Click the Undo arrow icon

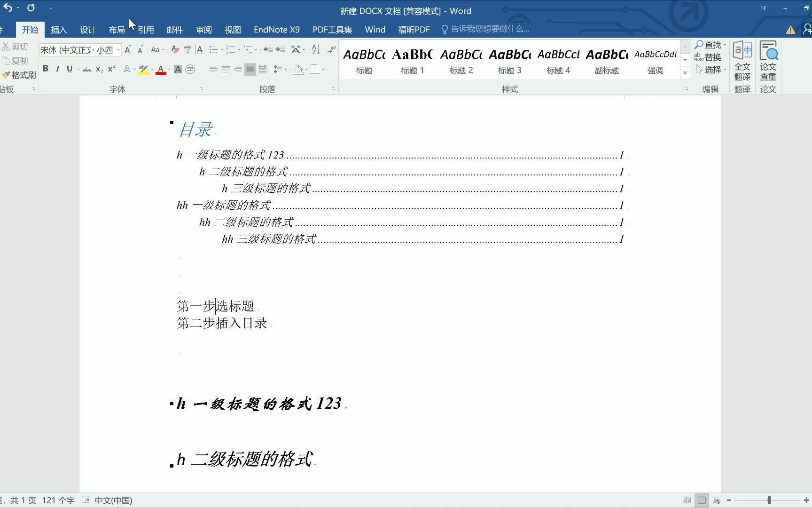7,8
